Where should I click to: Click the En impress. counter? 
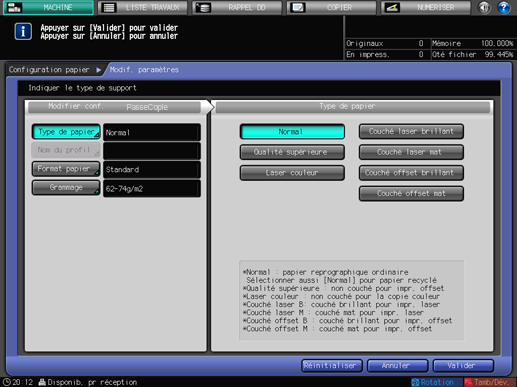pyautogui.click(x=385, y=54)
